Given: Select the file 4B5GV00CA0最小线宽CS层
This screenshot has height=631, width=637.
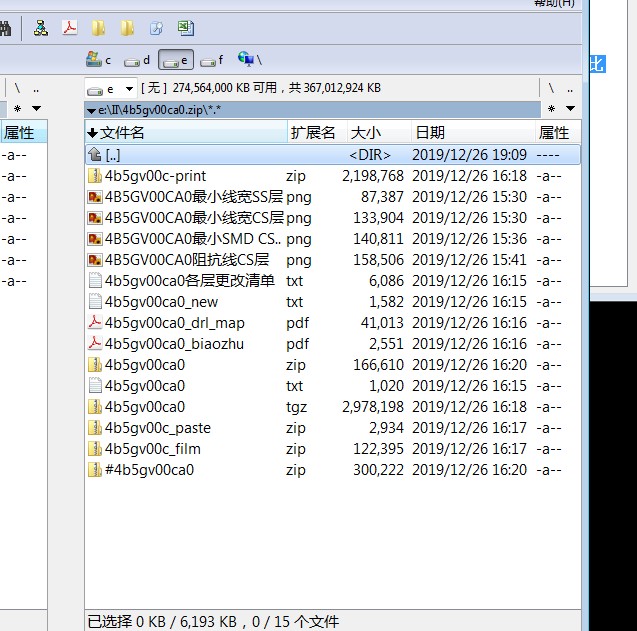Looking at the screenshot, I should (194, 218).
